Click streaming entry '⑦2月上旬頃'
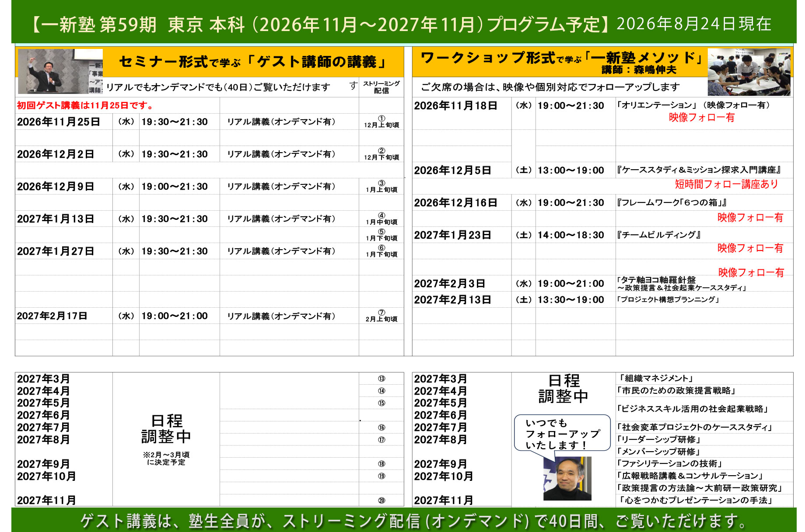The width and height of the screenshot is (805, 532). 381,316
